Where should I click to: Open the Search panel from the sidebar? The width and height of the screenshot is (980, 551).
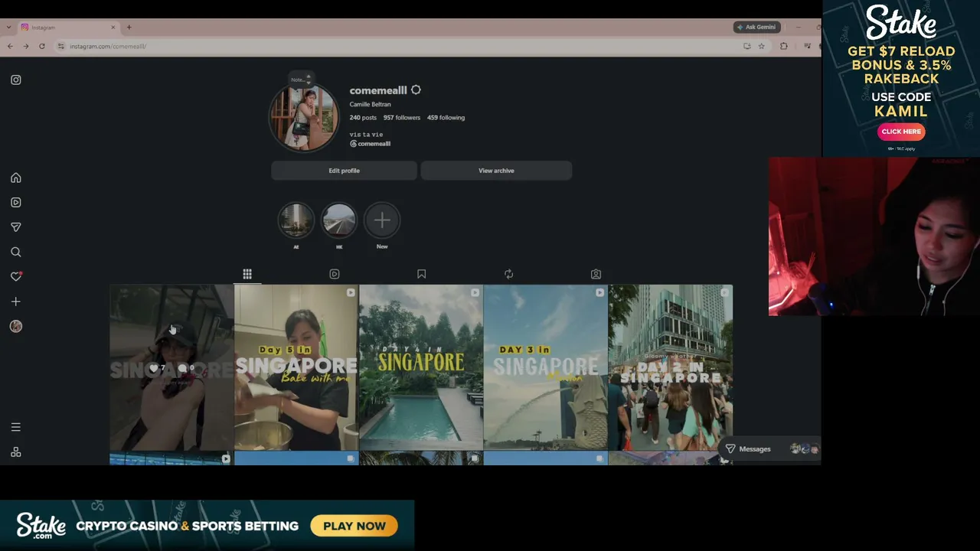[16, 252]
